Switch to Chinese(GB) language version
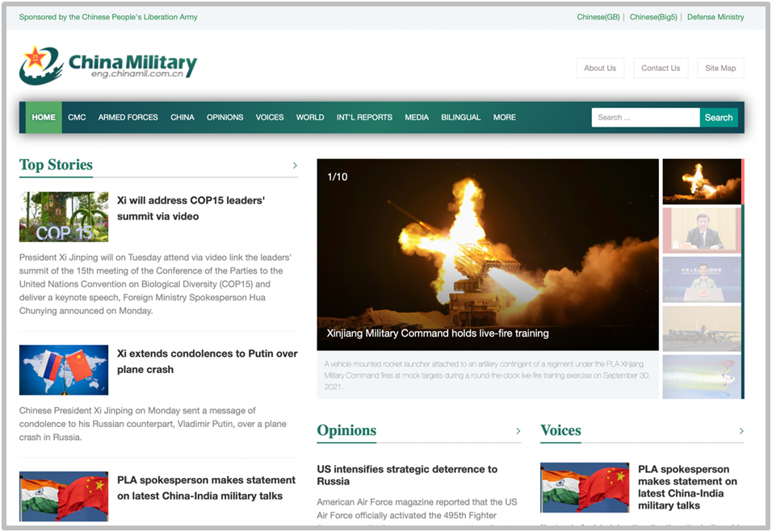Screen dimensions: 772x532 tap(598, 17)
